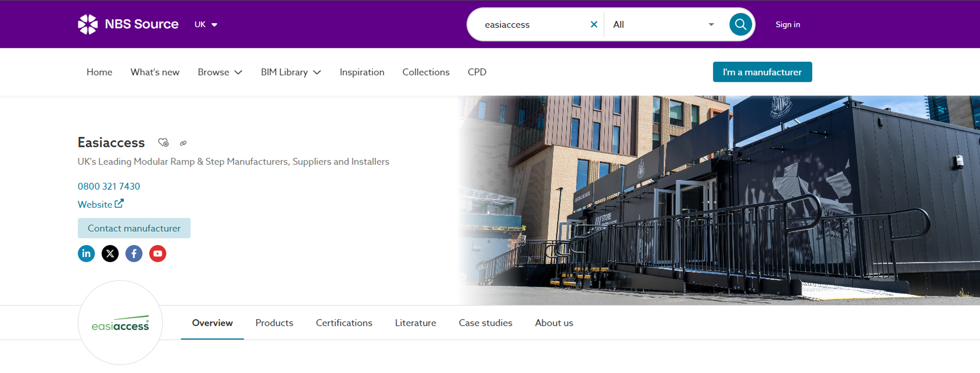980x373 pixels.
Task: Click the magnifier search button
Action: pyautogui.click(x=740, y=24)
